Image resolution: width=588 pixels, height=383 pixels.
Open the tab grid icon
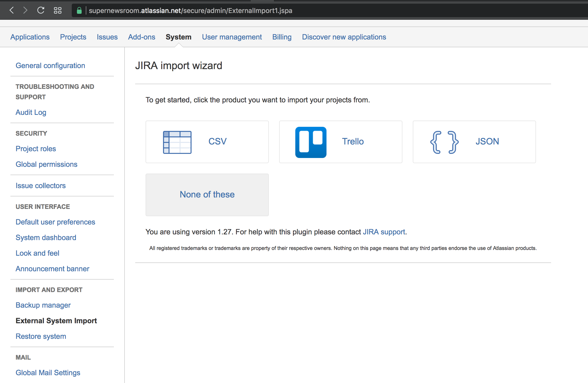tap(58, 10)
